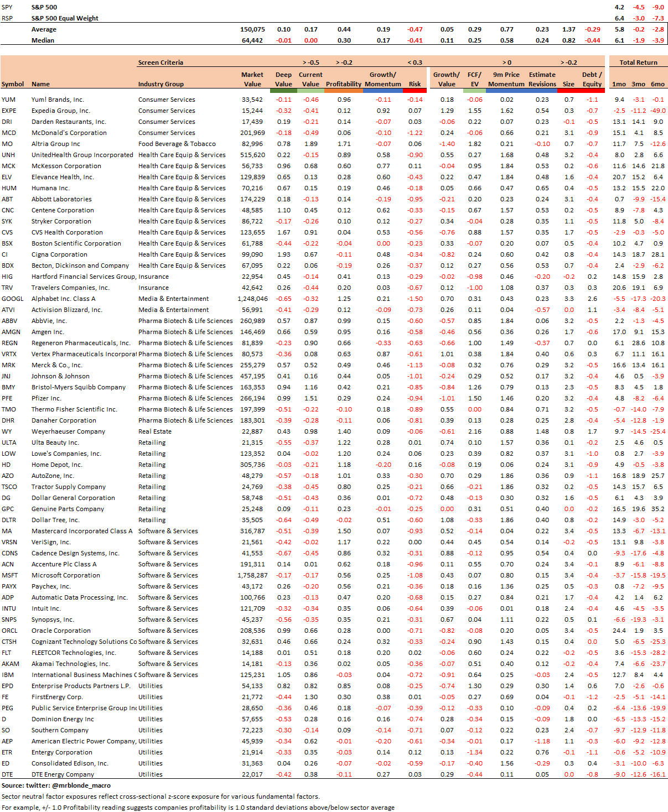Select Regeneron Pharmaceuticals, Inc. cell
Image resolution: width=668 pixels, height=812 pixels.
(81, 343)
